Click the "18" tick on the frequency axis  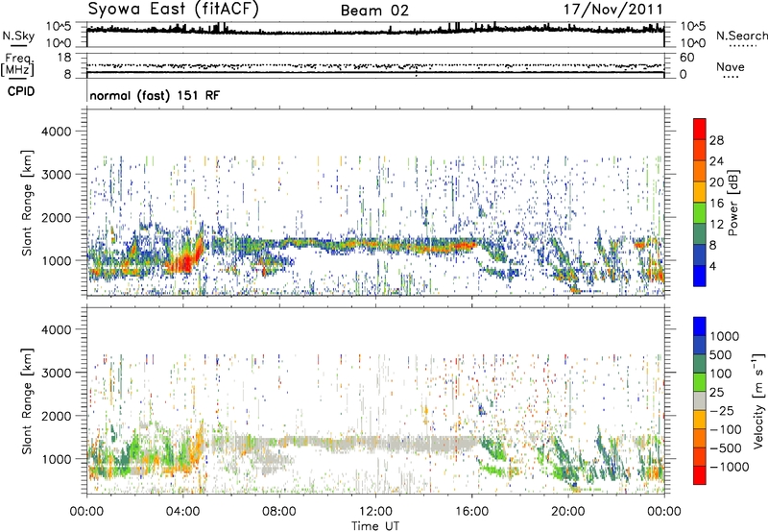click(x=64, y=58)
